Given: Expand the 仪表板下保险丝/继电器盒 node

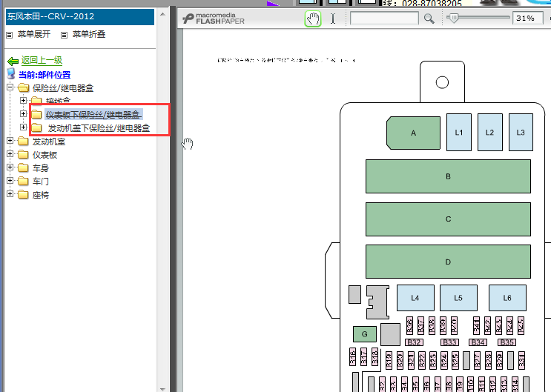Looking at the screenshot, I should (x=23, y=114).
